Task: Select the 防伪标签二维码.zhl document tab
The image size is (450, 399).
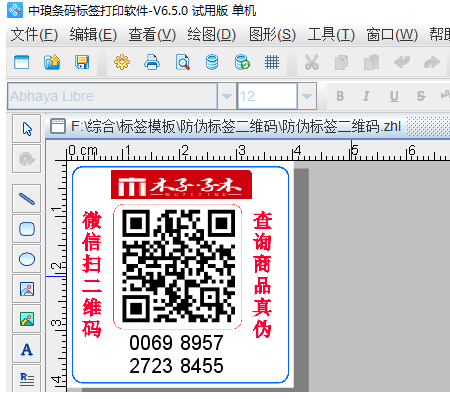Action: 225,127
